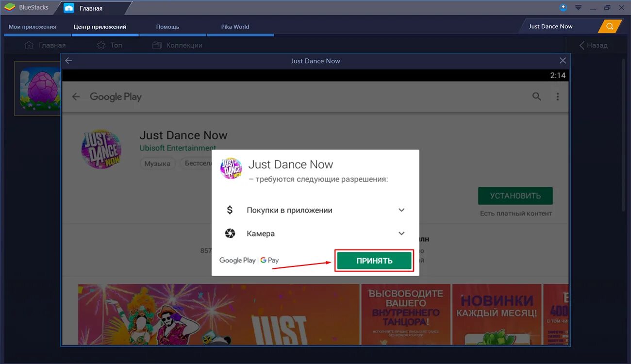The image size is (631, 364).
Task: Click the Just Dance Now app icon on store page
Action: (101, 149)
